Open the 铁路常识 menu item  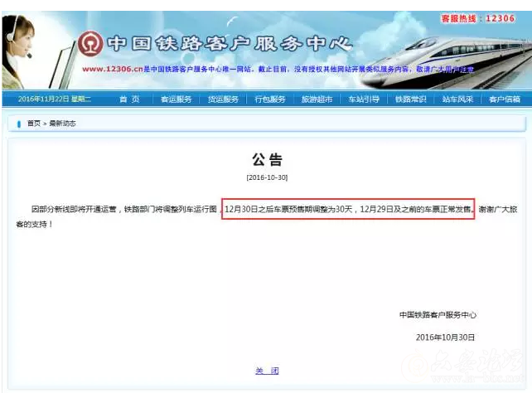click(x=410, y=99)
